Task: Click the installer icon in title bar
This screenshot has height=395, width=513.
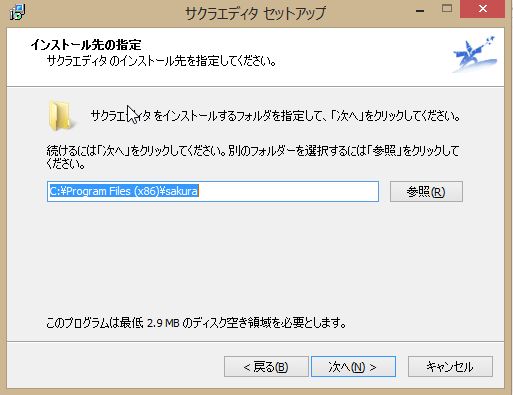Action: pyautogui.click(x=17, y=12)
